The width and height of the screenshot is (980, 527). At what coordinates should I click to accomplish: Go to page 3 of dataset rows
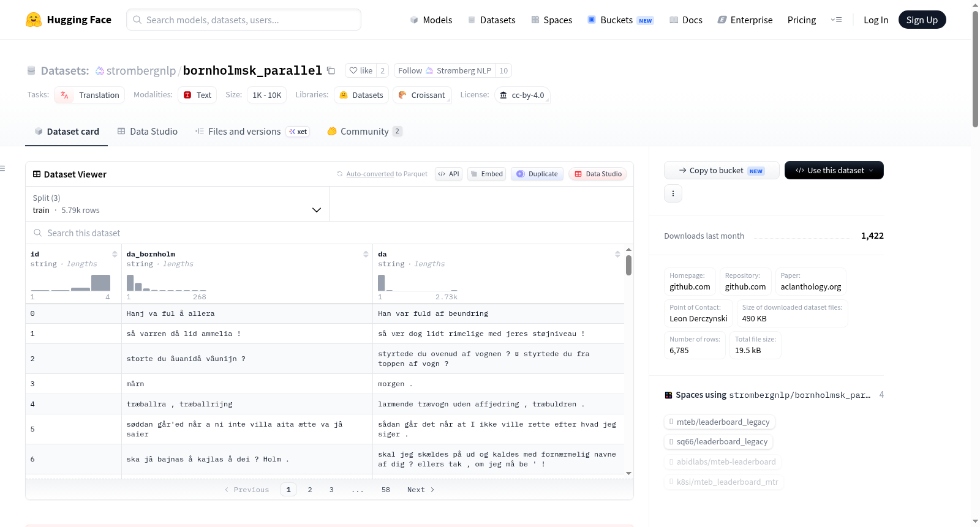tap(331, 490)
